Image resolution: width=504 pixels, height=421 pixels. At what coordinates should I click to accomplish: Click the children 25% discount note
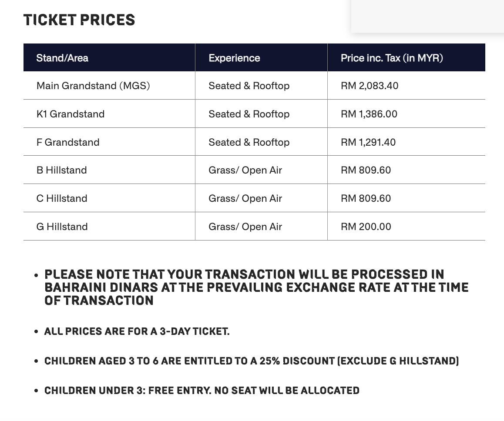(x=252, y=361)
